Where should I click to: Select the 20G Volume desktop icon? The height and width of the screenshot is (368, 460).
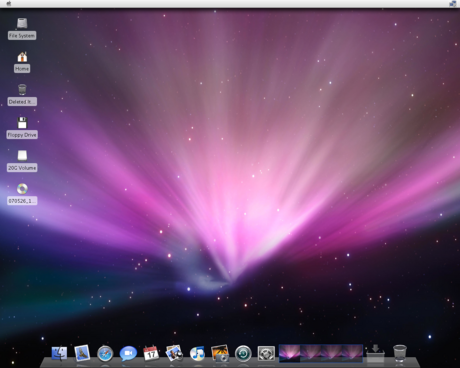coord(22,161)
